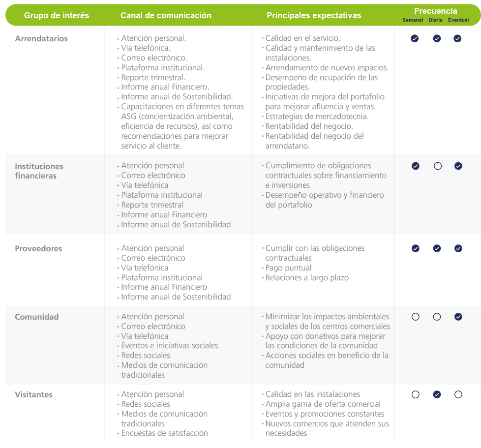481x448 pixels.
Task: Click the Comunidad row label
Action: 36,317
